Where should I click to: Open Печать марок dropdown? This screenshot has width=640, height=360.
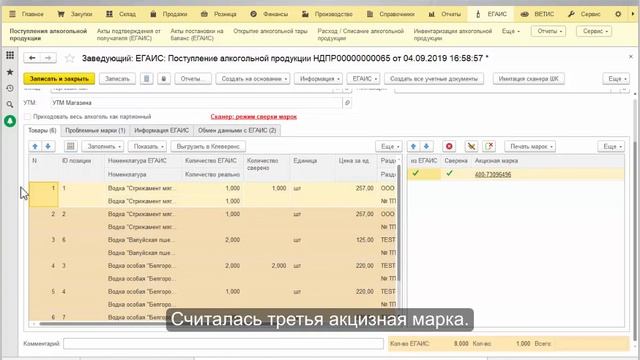530,146
